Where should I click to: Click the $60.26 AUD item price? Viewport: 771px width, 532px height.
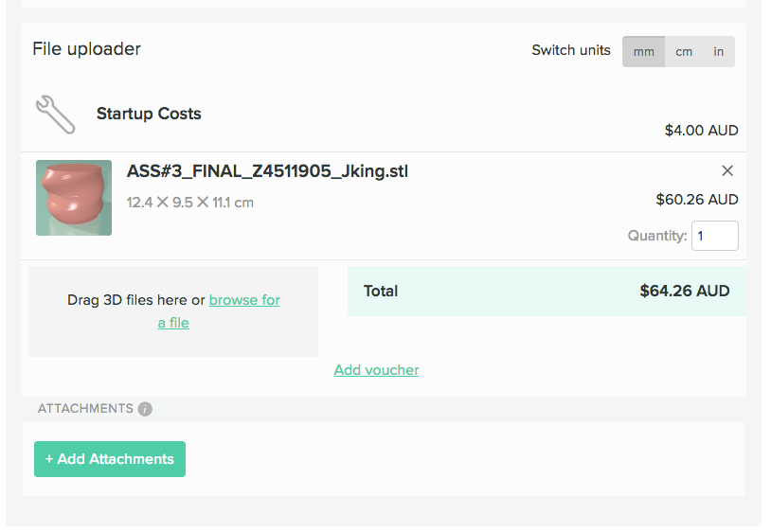[x=696, y=200]
